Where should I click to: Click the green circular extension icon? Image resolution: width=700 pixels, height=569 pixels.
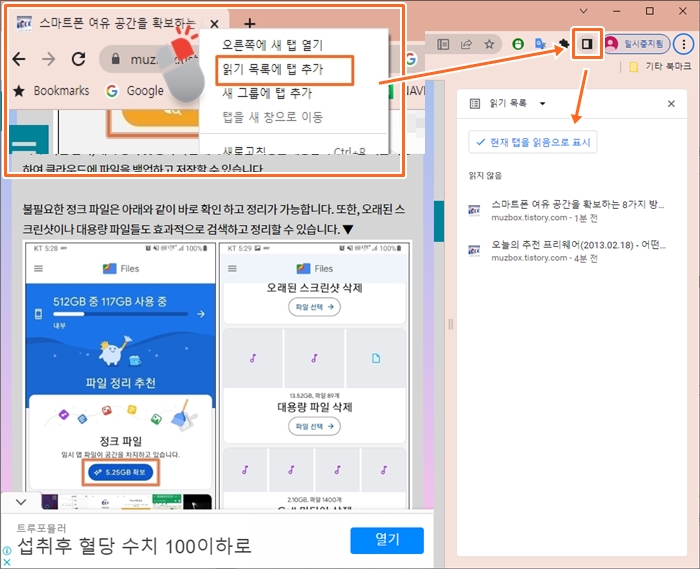pos(518,44)
